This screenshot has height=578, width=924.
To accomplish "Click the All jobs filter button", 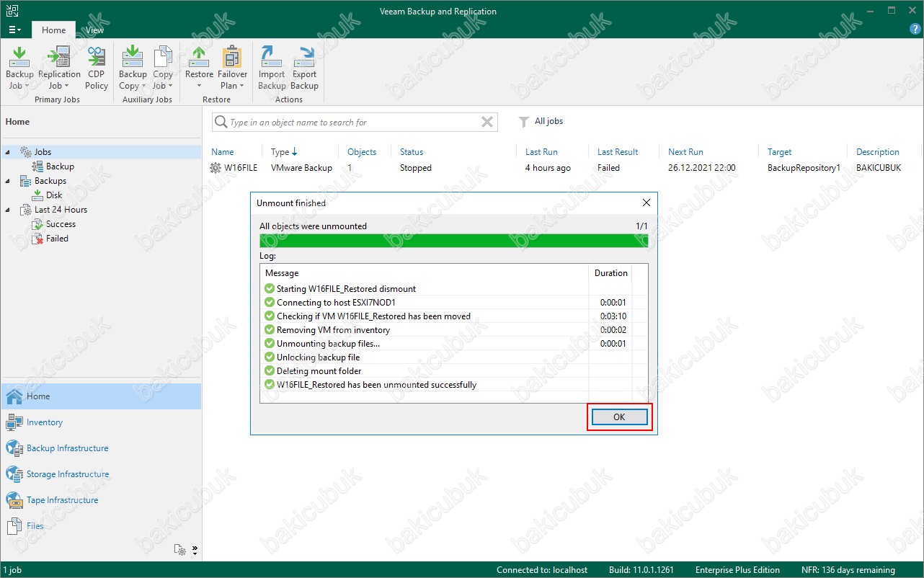I will [x=541, y=122].
